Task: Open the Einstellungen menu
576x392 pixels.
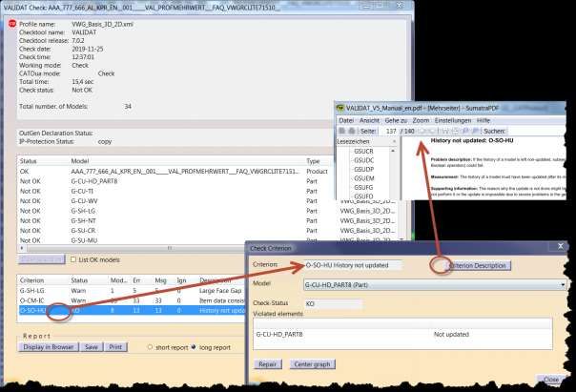Action: pos(453,120)
